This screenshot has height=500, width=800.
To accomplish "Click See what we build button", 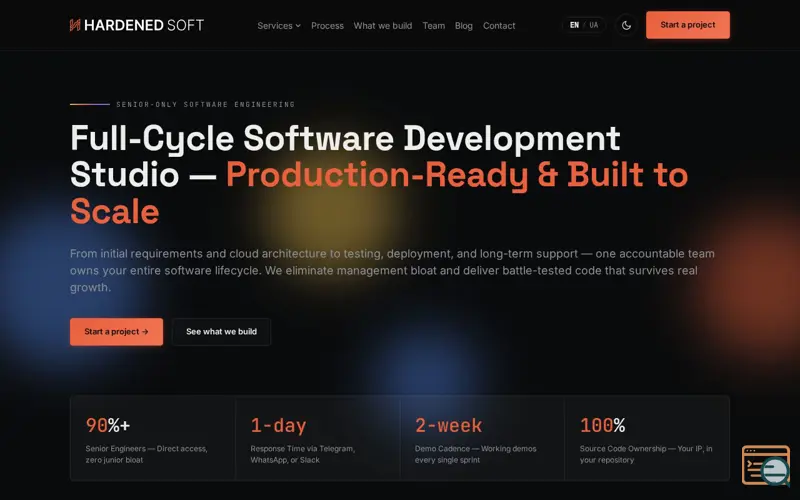I will 221,332.
